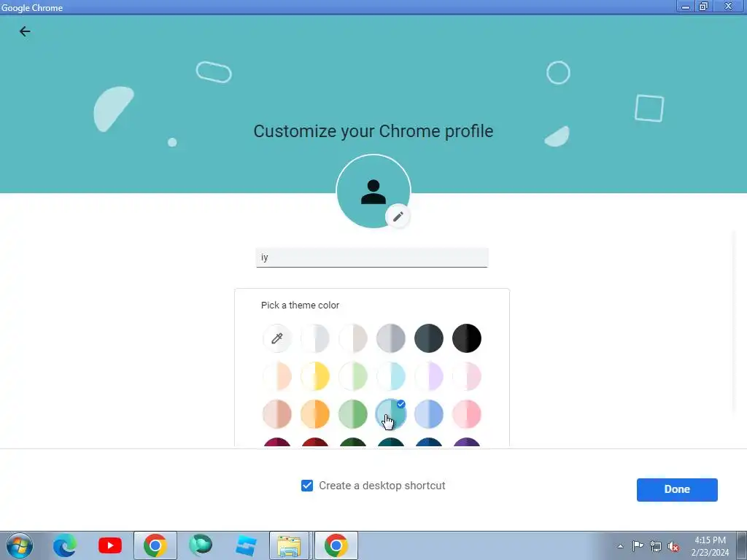
Task: Go back with the left arrow
Action: [25, 31]
